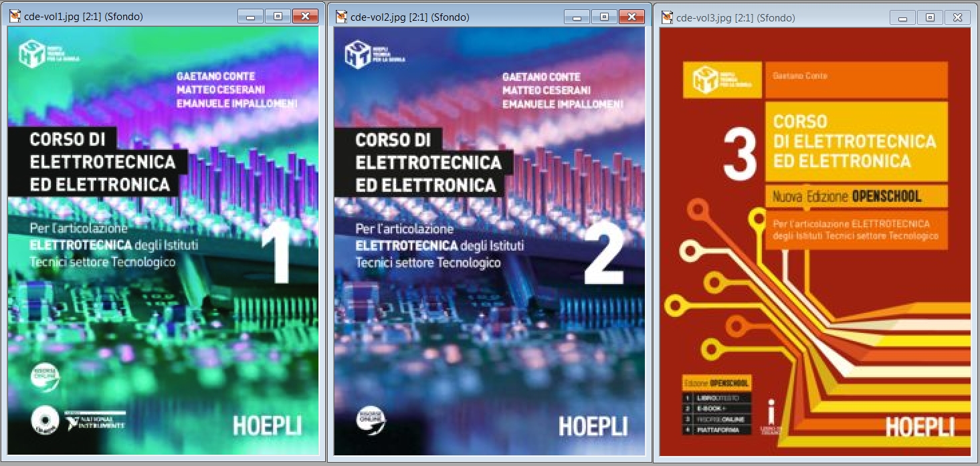This screenshot has height=466, width=980.
Task: Click the cde-vol2.jpg window title text
Action: pos(410,17)
